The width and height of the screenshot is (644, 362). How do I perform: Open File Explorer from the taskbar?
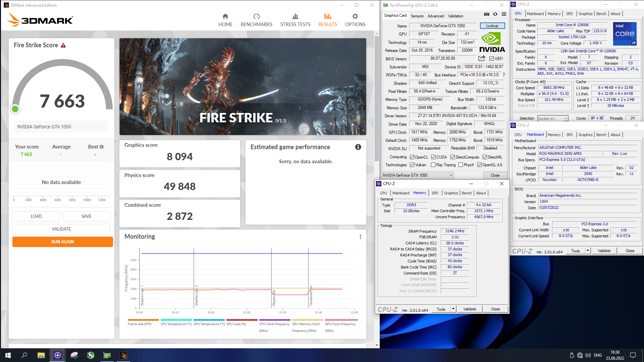click(41, 355)
